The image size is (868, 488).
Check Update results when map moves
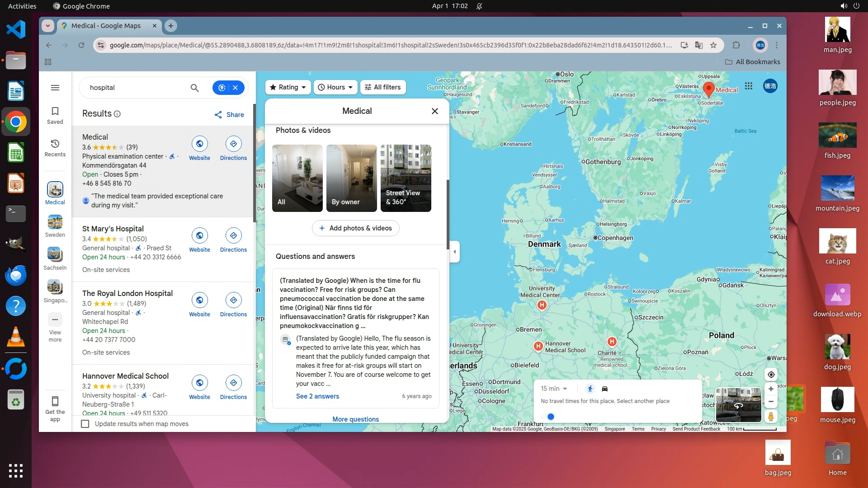pos(85,424)
